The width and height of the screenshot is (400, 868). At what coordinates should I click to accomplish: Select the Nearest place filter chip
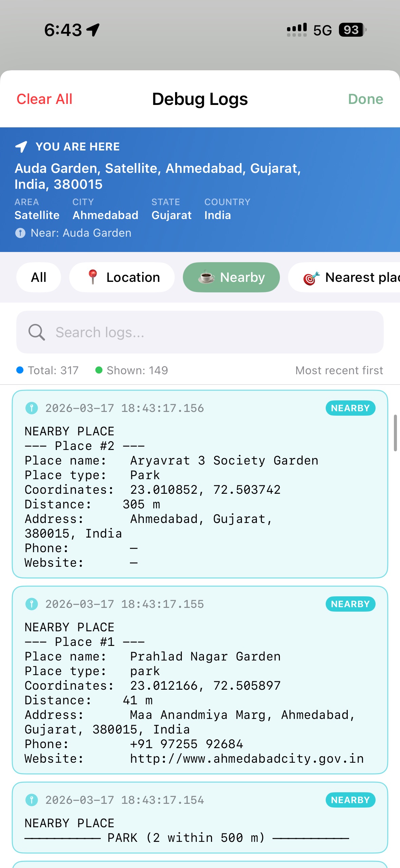pos(349,277)
